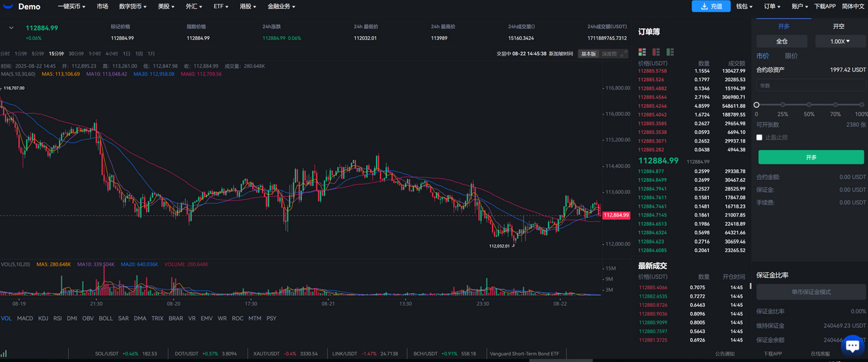Open the ETF dropdown menu
868x362 pixels.
[221, 6]
